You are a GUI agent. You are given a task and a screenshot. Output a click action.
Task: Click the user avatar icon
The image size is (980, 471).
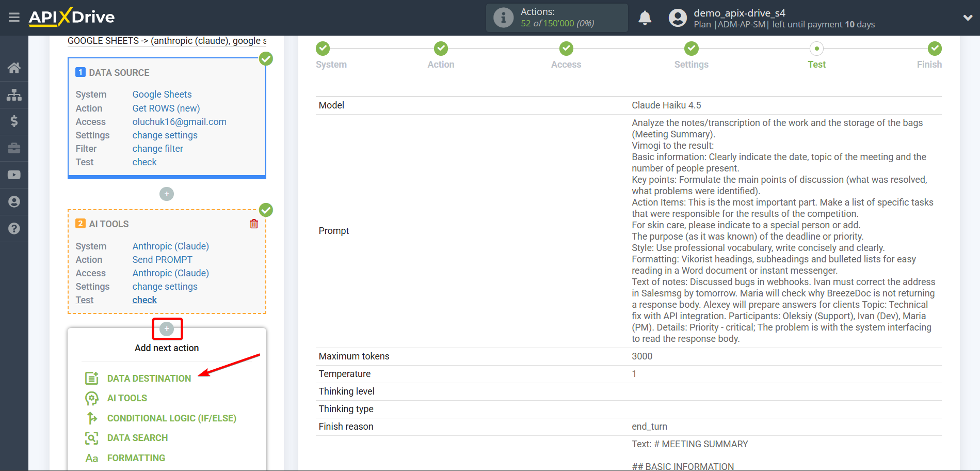point(678,18)
